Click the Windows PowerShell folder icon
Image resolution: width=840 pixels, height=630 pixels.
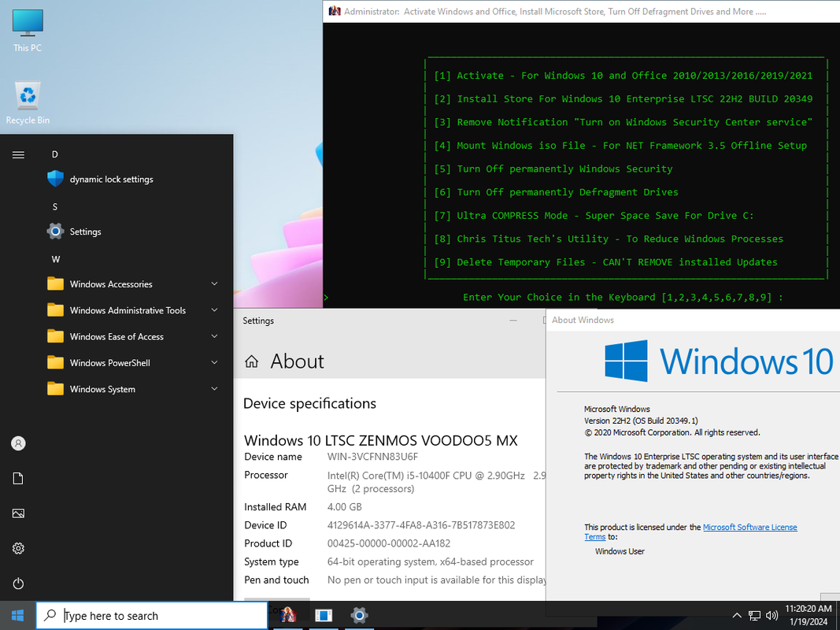pos(55,363)
